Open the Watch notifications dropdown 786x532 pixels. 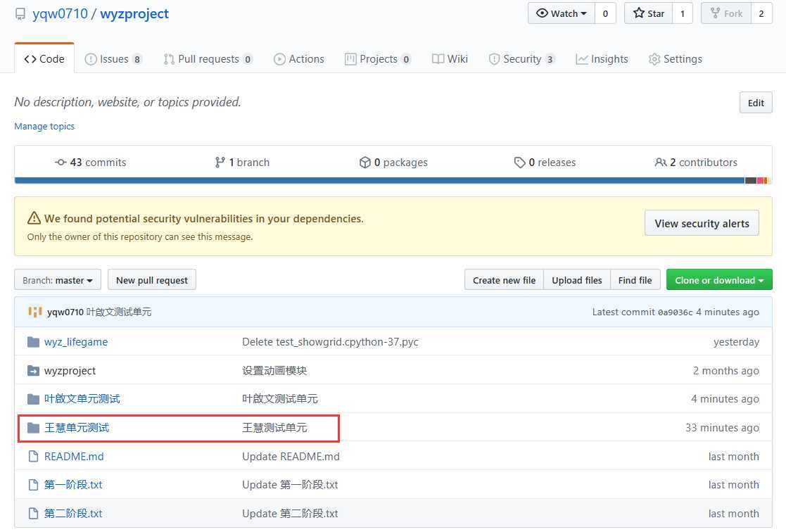[562, 13]
